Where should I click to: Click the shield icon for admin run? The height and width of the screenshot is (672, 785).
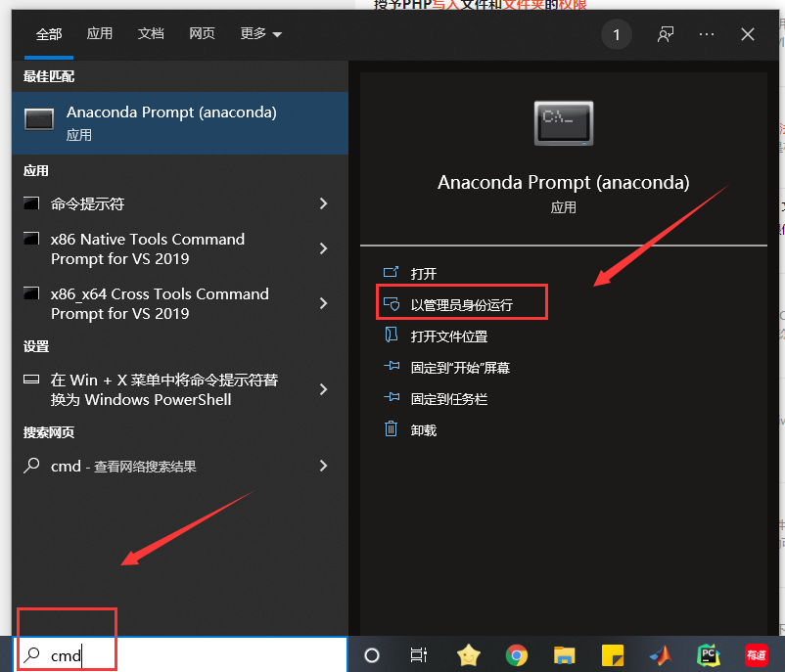[391, 304]
